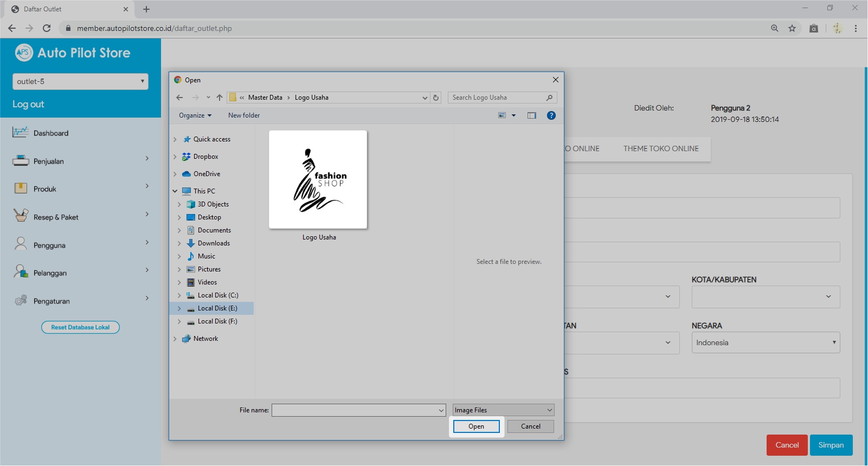Open the outlet-5 selector dropdown
Screen dimensions: 868x466
80,81
